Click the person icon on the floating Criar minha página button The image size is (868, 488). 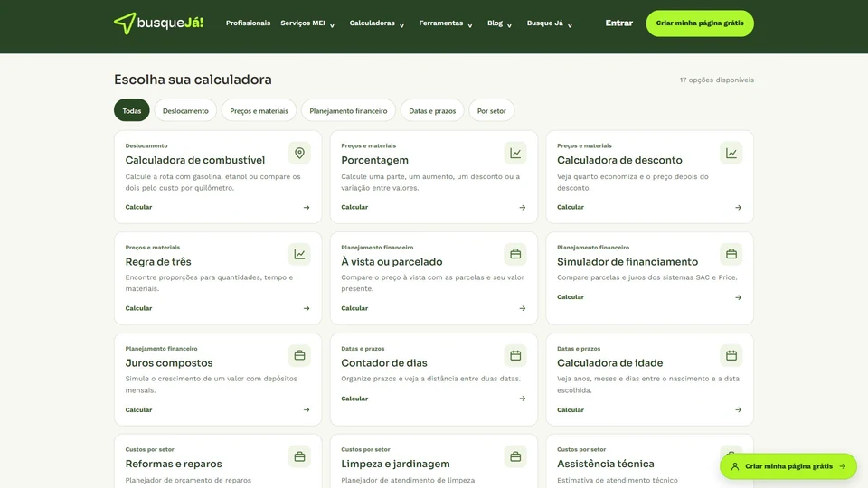pos(734,466)
